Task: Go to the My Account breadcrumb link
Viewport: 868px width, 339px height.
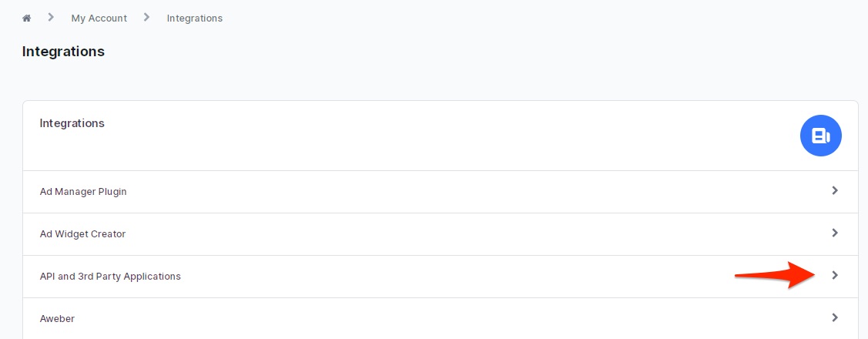Action: pos(99,18)
